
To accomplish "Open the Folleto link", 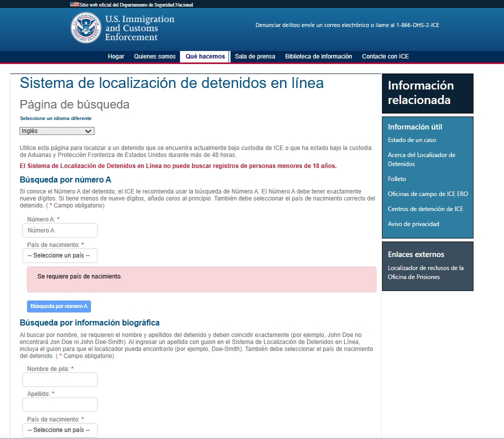I will (x=396, y=179).
